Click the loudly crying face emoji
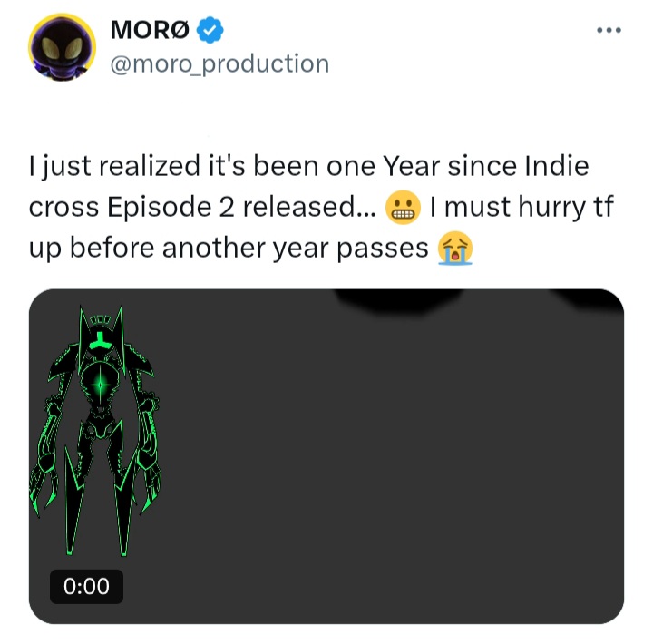The image size is (653, 644). [454, 249]
